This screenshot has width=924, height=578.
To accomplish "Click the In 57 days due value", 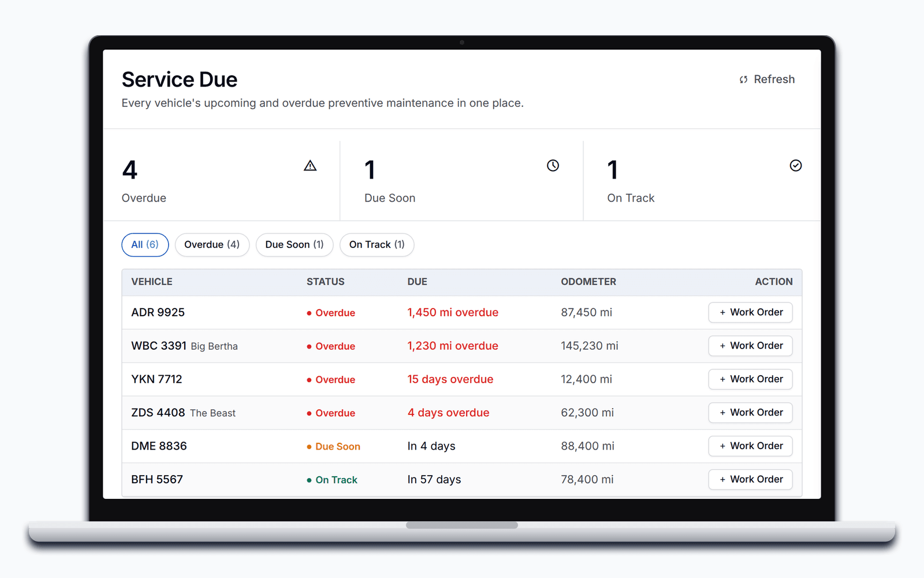I will 434,480.
